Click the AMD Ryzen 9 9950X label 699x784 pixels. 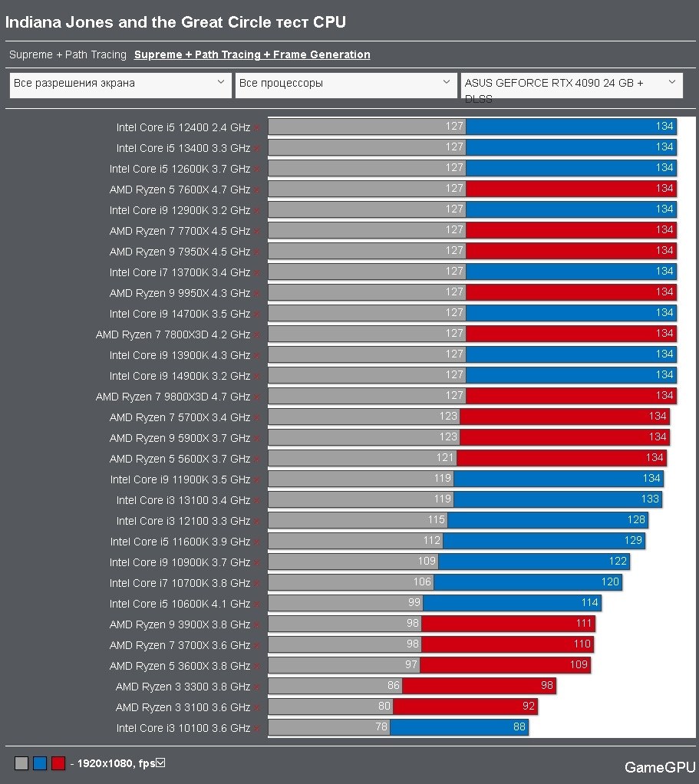(x=180, y=293)
